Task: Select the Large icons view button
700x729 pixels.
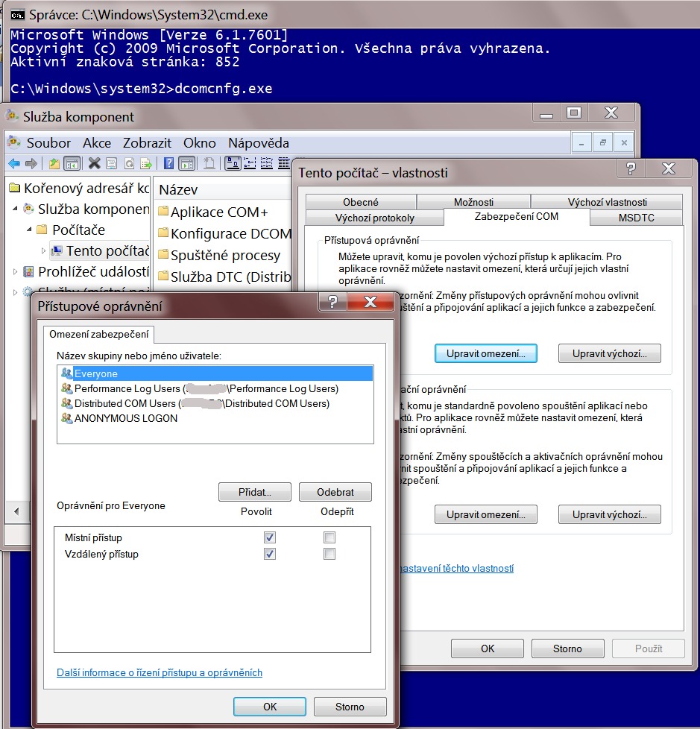Action: 233,163
